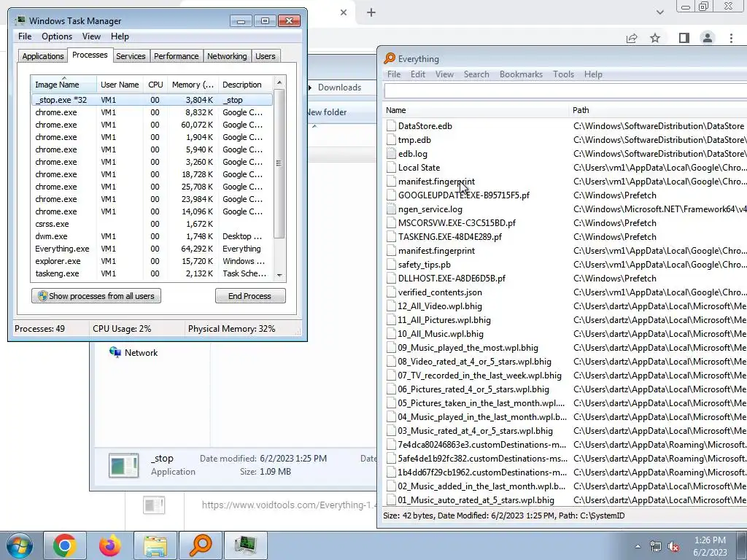Image resolution: width=747 pixels, height=560 pixels.
Task: Open Everything's Edit menu
Action: (418, 74)
